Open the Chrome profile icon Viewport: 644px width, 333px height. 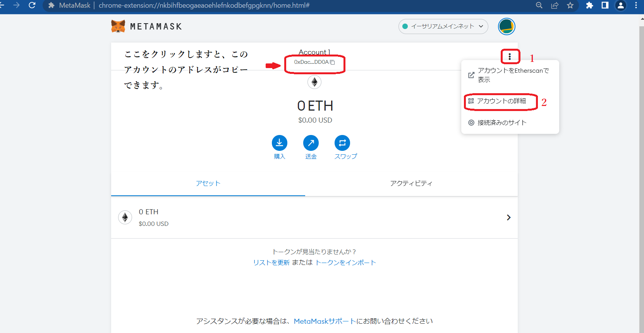[x=621, y=5]
